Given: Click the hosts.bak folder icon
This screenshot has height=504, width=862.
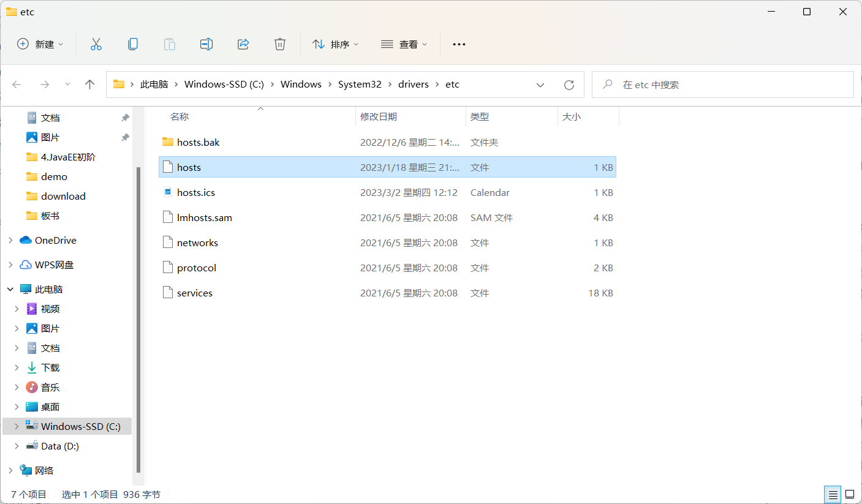Looking at the screenshot, I should click(x=168, y=142).
